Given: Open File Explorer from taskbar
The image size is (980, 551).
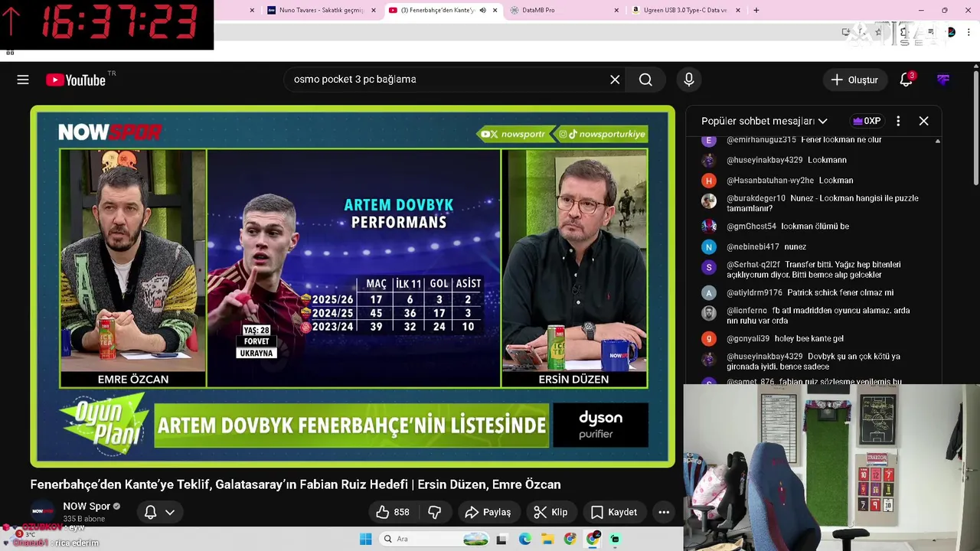Looking at the screenshot, I should [547, 540].
